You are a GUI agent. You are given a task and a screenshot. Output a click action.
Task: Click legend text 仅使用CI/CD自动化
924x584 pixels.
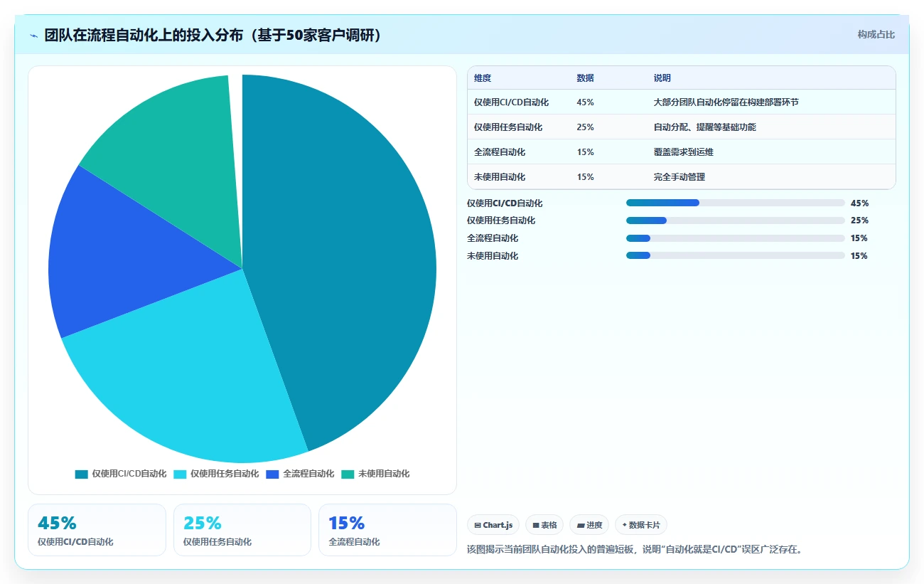pos(129,474)
